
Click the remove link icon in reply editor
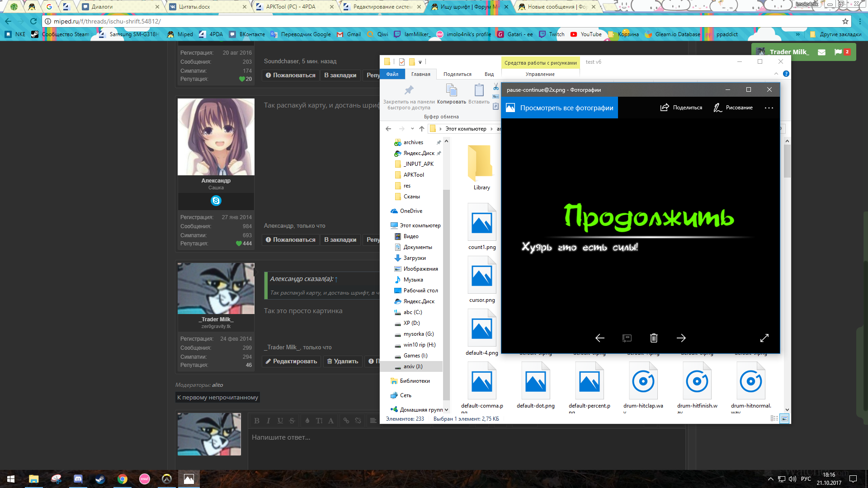[x=358, y=421]
